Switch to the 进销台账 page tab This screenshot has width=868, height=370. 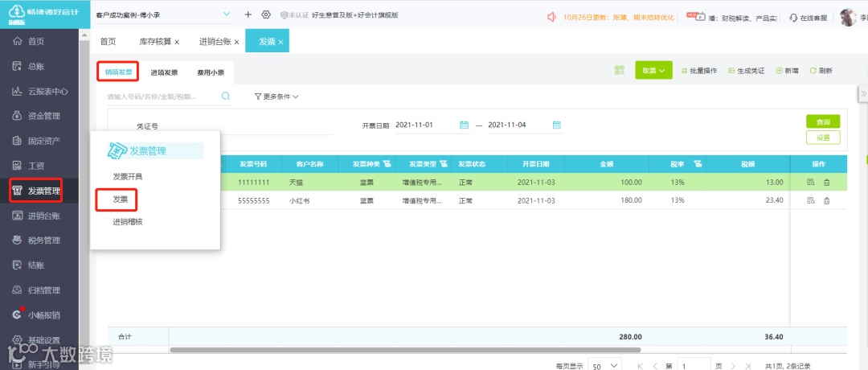pos(215,42)
